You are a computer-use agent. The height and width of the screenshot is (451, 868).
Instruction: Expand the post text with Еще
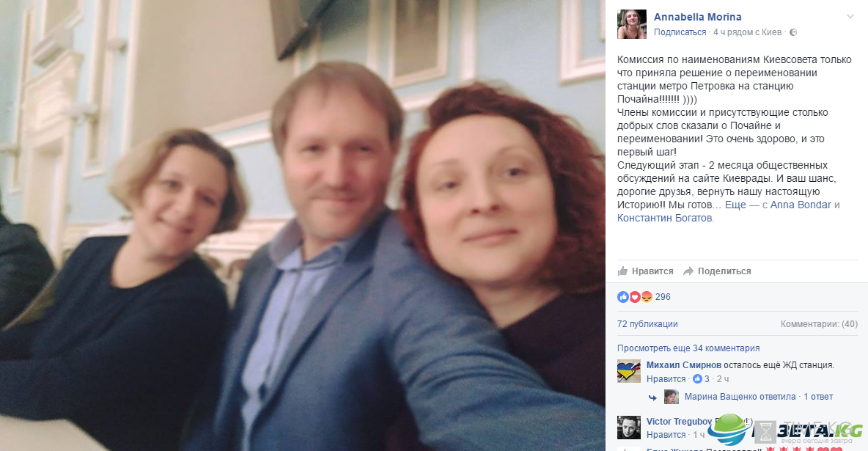click(735, 205)
